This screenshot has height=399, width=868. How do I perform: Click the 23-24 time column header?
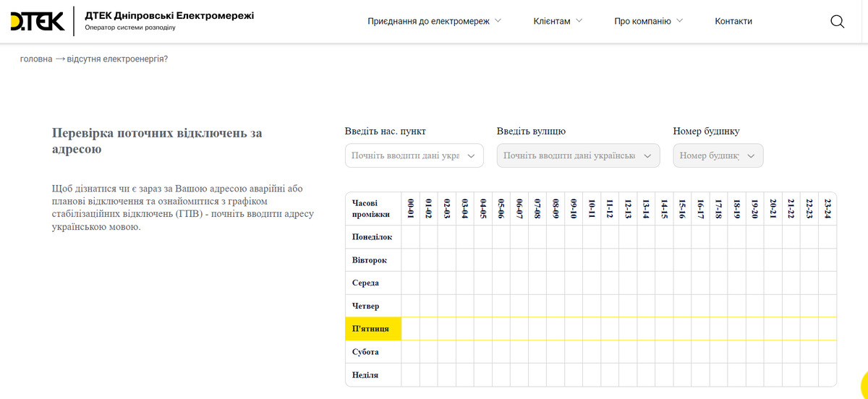827,209
